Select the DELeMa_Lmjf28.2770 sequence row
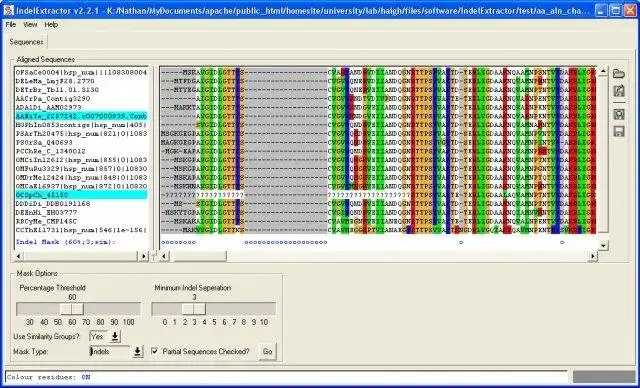 pos(81,81)
